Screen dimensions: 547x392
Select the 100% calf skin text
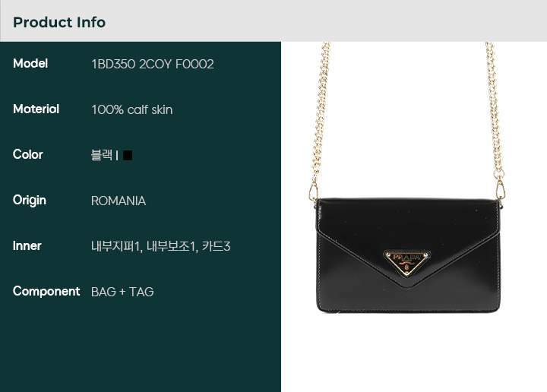[132, 110]
